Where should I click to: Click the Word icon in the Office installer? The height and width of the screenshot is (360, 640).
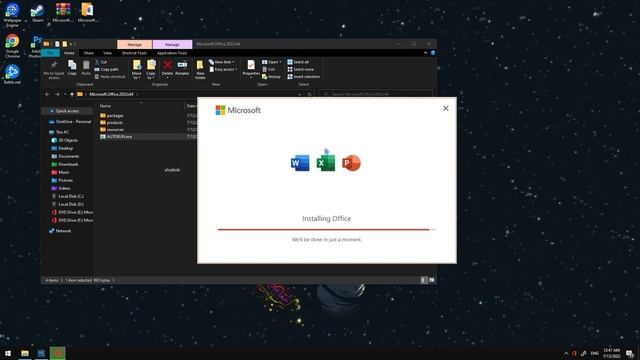pos(300,163)
